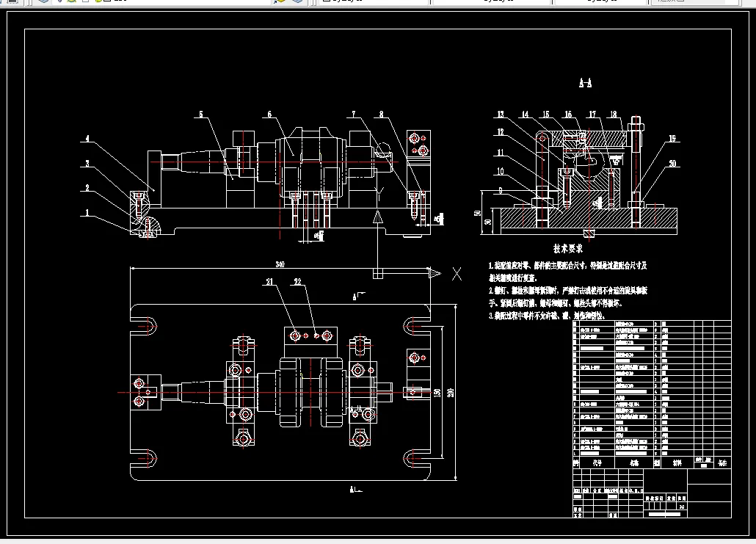The width and height of the screenshot is (756, 544).
Task: Choose callout number 14
Action: click(x=525, y=115)
